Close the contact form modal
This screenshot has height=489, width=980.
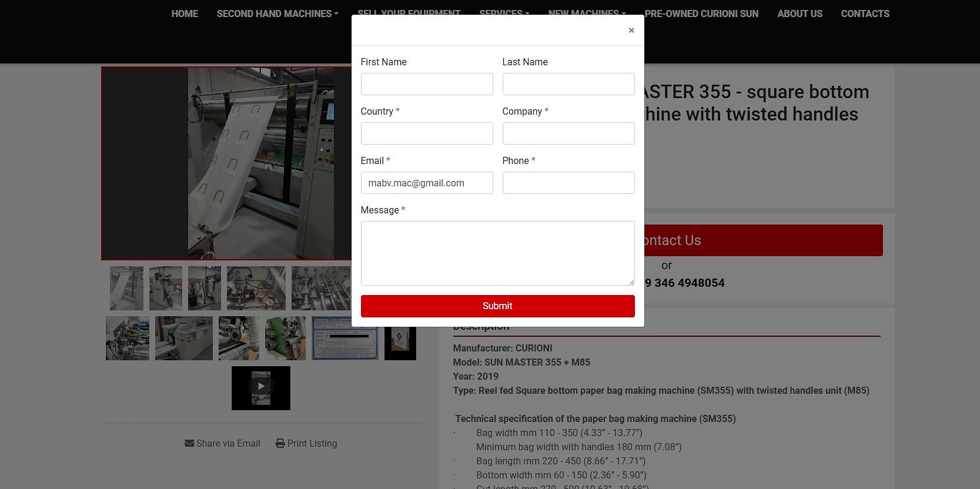pyautogui.click(x=631, y=31)
